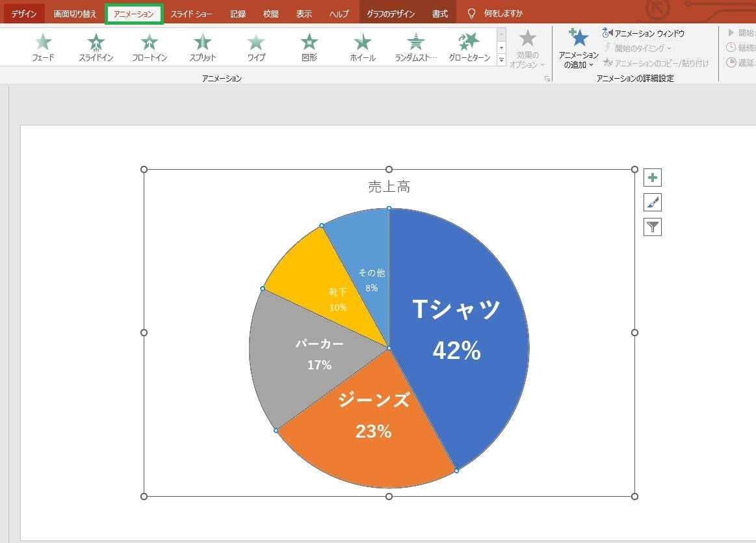Click the 8% data label

[x=371, y=288]
